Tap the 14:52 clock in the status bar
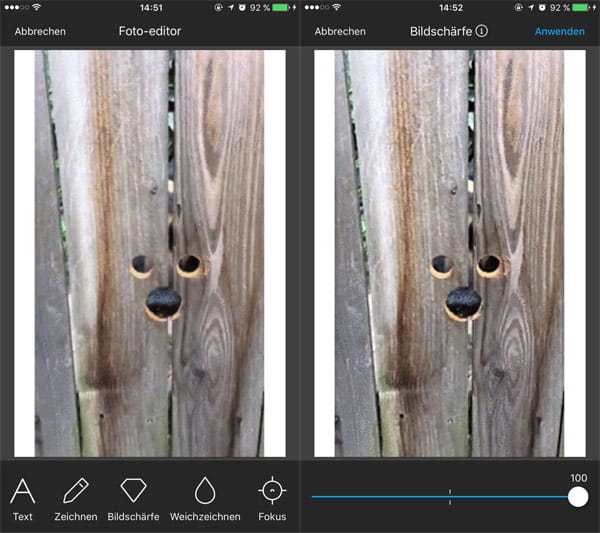The width and height of the screenshot is (600, 533). pos(450,8)
